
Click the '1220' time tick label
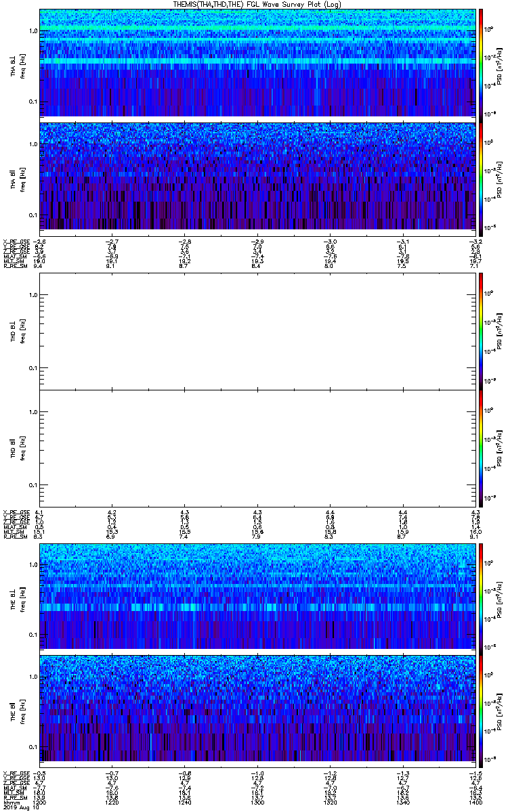tap(112, 801)
